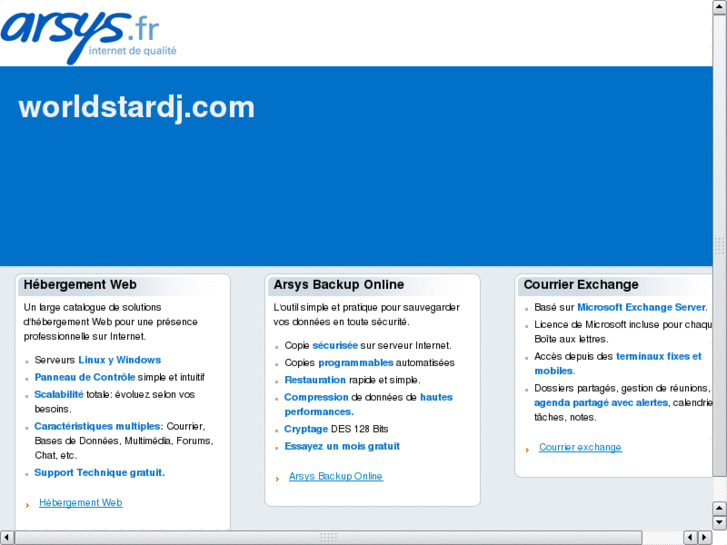
Task: Click the horizontal scrollbar right arrow at far right
Action: tap(705, 538)
